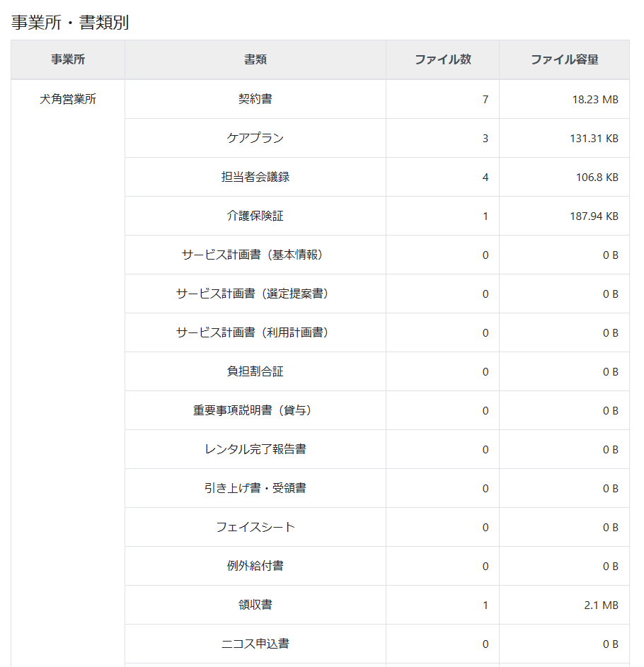The width and height of the screenshot is (644, 667).
Task: Click the サービス計画書（選定提案書） cell
Action: 255,294
